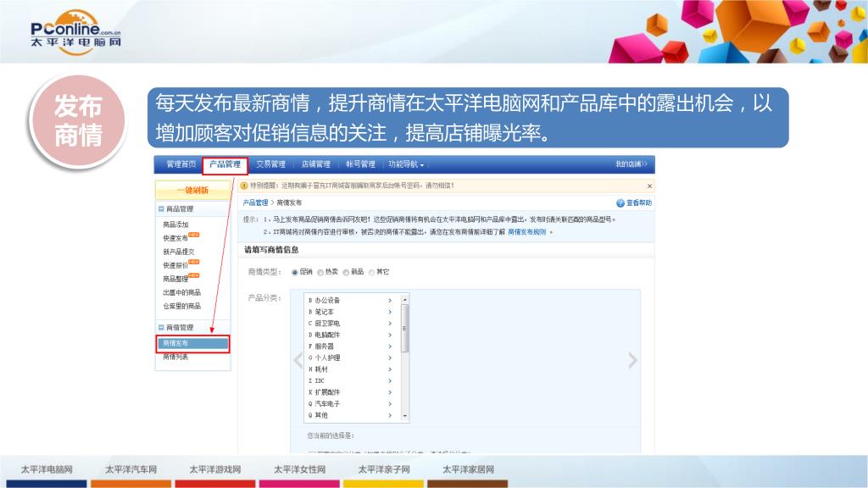Open 出售中的商品 in the sidebar
The height and width of the screenshot is (488, 868).
tap(181, 292)
